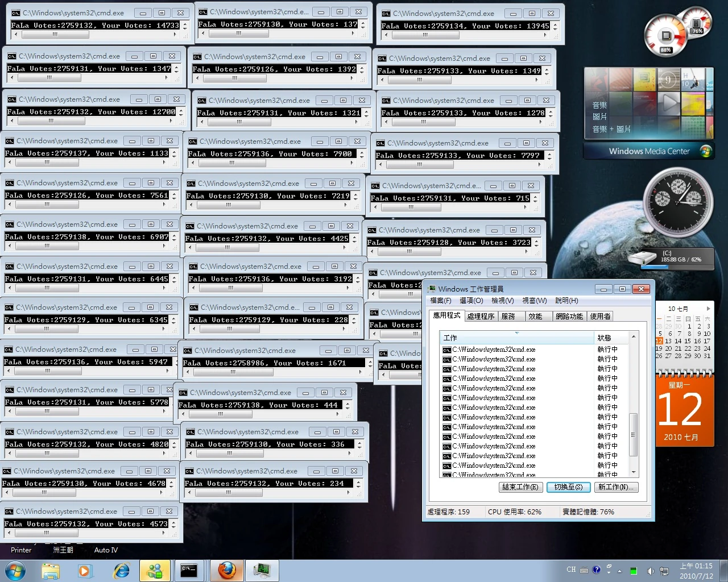Select 圖片 in the Media Center gadget

[x=600, y=117]
